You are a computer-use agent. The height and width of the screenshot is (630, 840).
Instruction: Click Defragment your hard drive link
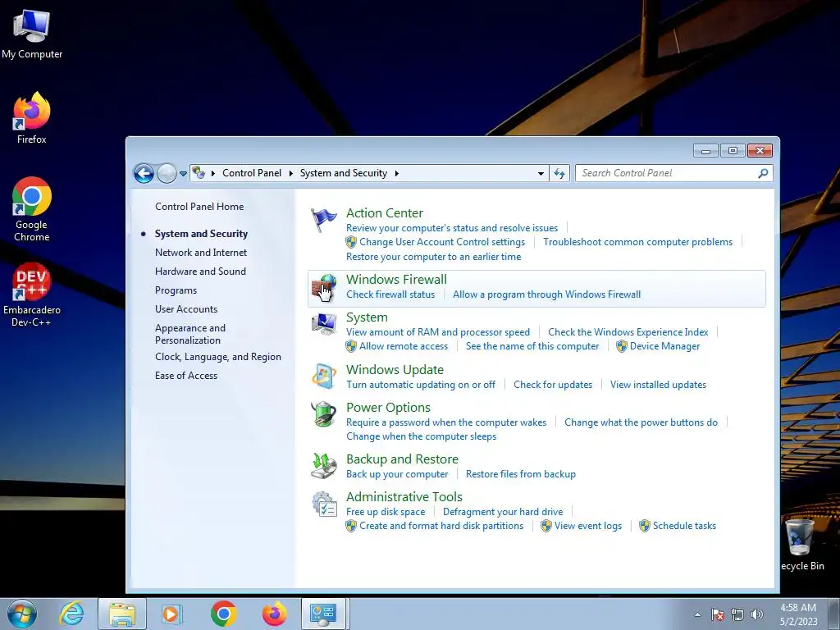(503, 512)
